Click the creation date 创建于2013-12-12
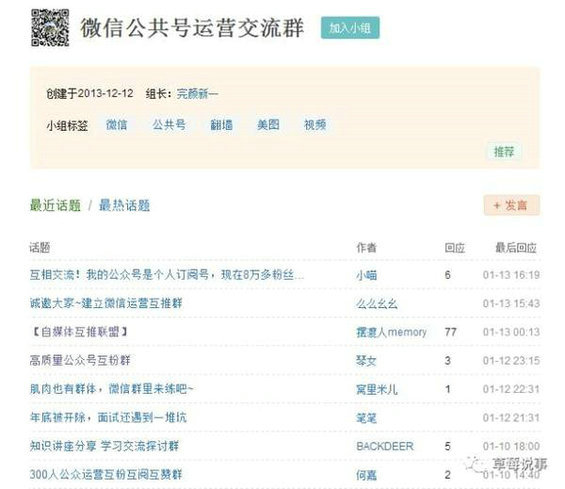The width and height of the screenshot is (565, 489). (x=90, y=94)
